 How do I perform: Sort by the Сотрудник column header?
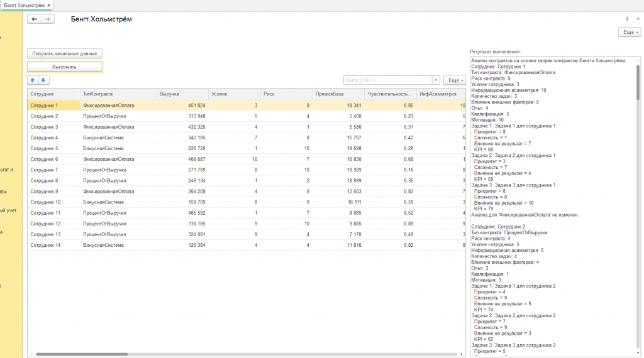(54, 94)
